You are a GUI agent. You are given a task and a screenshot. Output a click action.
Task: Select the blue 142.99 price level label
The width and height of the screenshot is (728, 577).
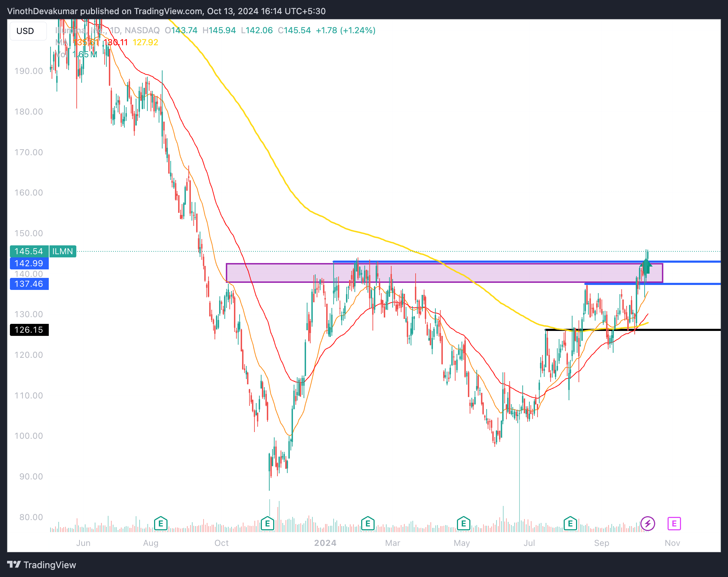(x=29, y=263)
